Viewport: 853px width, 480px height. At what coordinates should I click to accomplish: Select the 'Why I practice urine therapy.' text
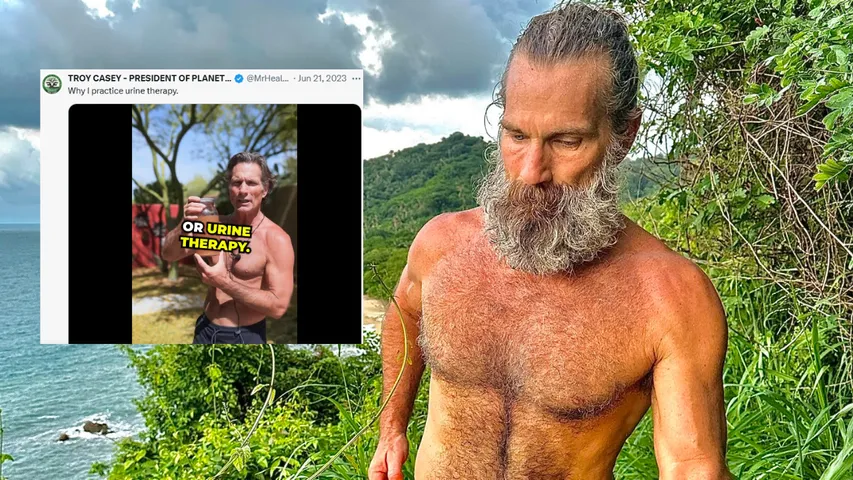123,91
